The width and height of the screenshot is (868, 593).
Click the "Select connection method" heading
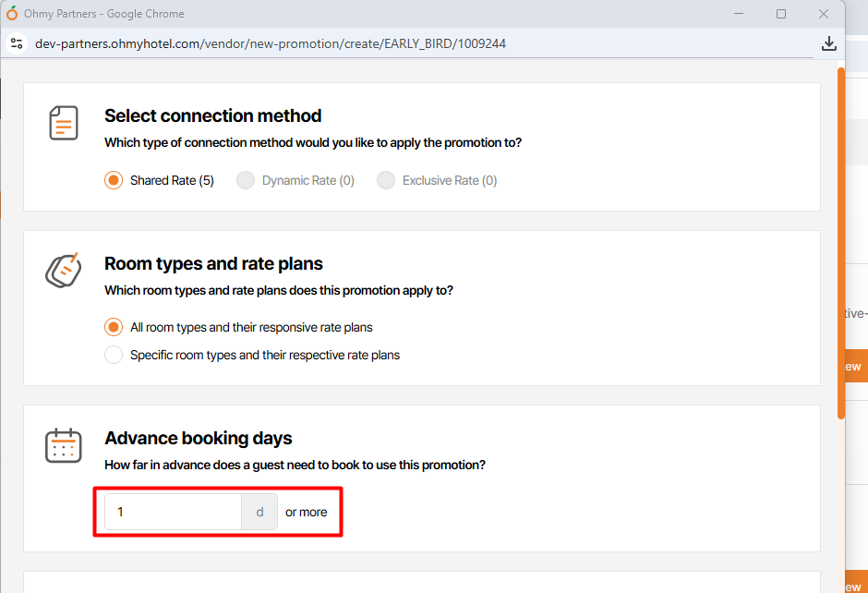212,115
